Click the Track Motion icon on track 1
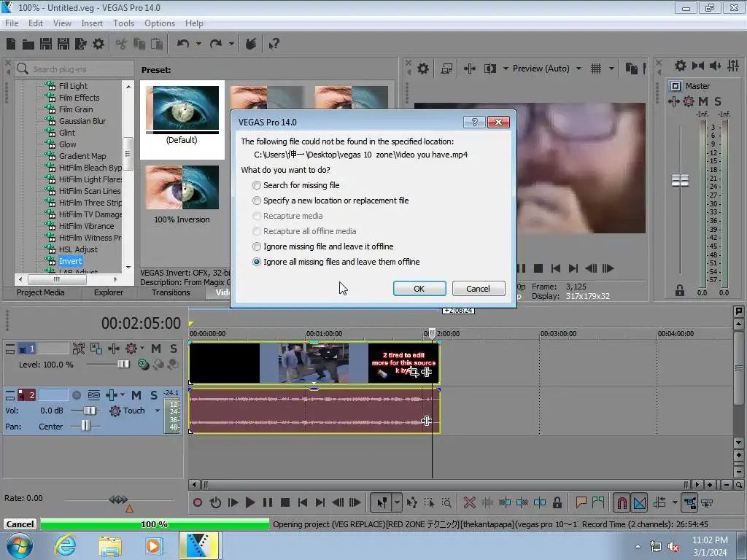This screenshot has height=560, width=747. tap(96, 349)
